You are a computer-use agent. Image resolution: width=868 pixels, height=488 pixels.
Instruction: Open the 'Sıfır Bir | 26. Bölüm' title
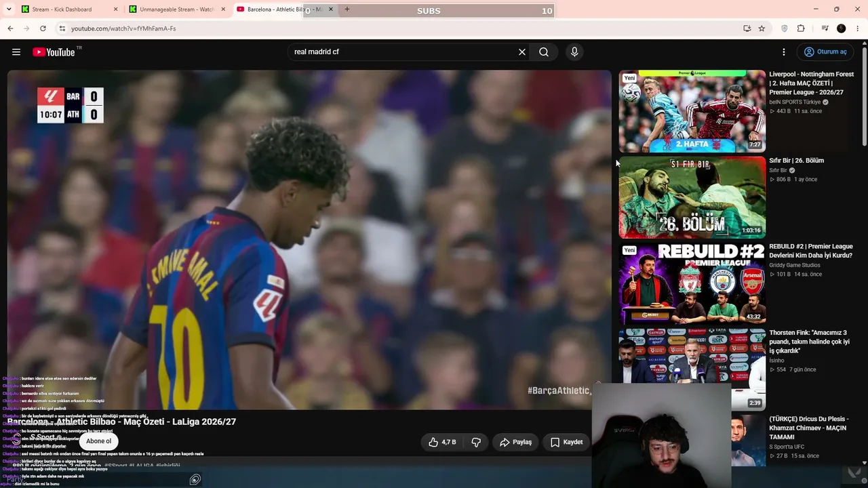tap(796, 161)
